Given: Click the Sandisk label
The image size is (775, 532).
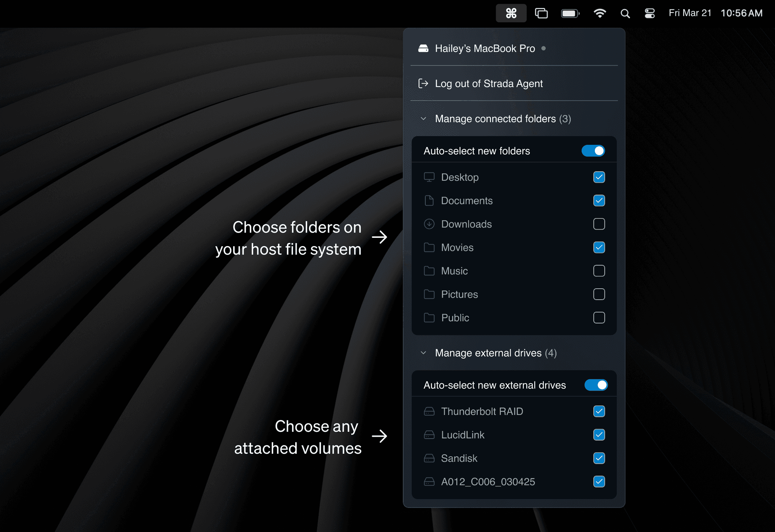Looking at the screenshot, I should [x=459, y=458].
